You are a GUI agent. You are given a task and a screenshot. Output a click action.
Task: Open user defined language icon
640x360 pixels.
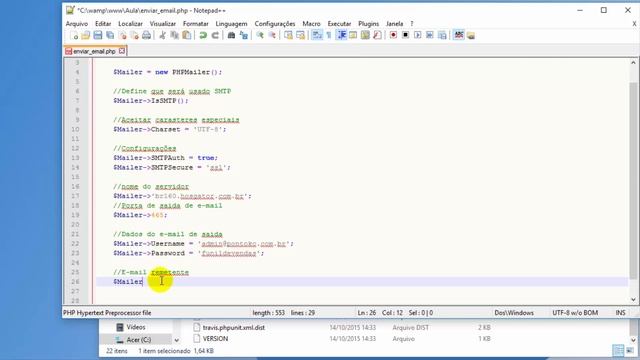tap(353, 36)
